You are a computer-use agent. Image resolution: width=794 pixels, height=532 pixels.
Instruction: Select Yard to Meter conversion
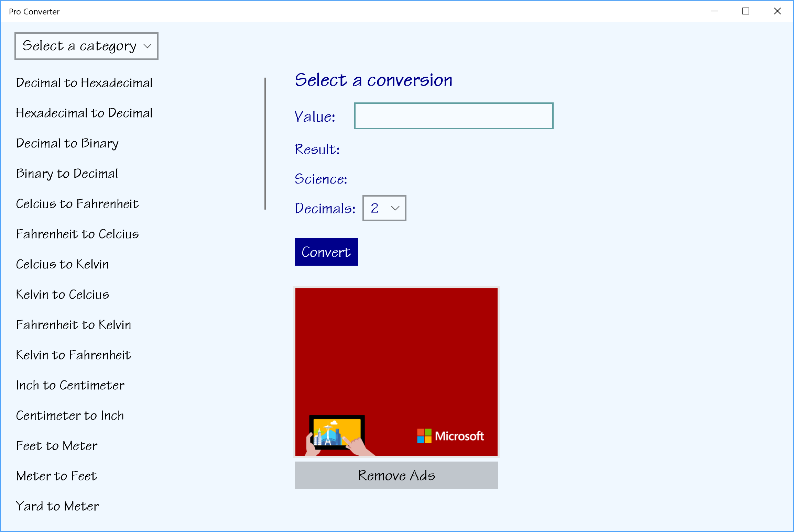[x=57, y=506]
